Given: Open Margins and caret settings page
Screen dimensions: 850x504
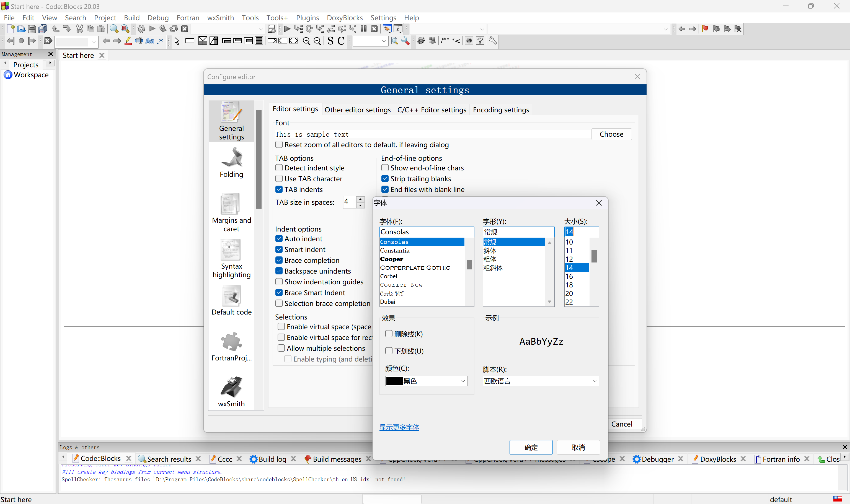Looking at the screenshot, I should [x=231, y=213].
